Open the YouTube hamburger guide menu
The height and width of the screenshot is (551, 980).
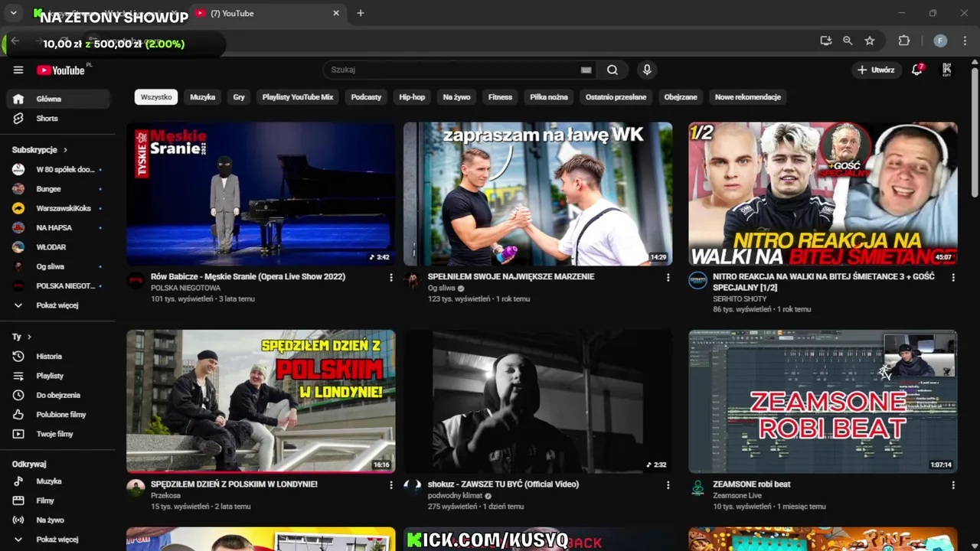point(18,70)
